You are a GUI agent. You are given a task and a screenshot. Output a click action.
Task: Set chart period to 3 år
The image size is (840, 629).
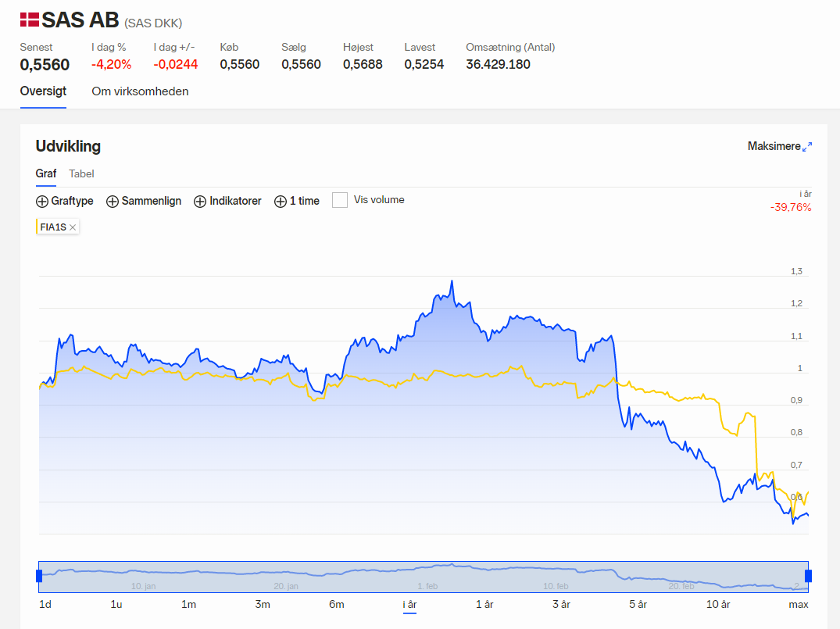[561, 604]
